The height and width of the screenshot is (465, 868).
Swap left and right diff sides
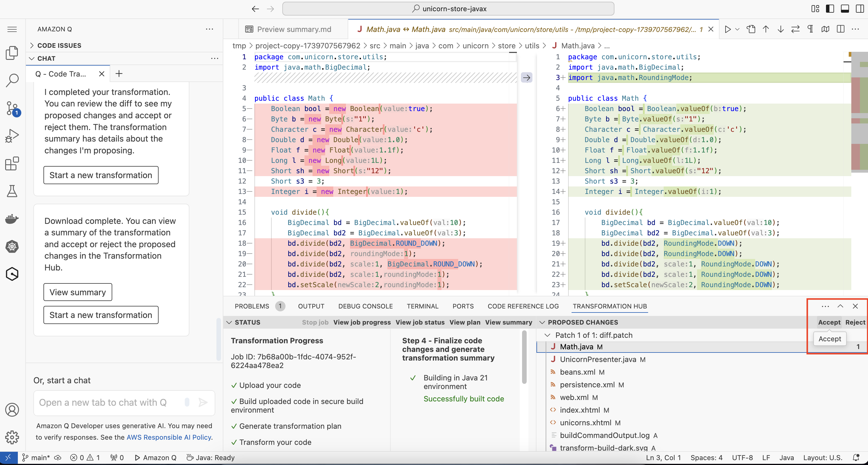click(x=795, y=29)
